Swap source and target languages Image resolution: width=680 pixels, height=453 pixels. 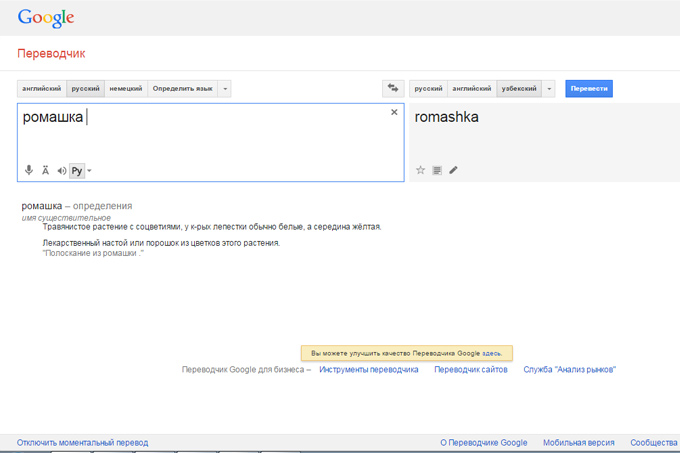click(x=393, y=88)
